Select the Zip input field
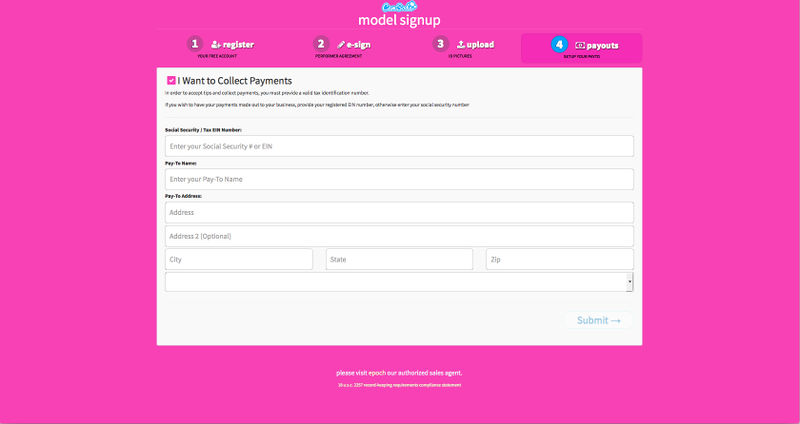800x424 pixels. (x=559, y=259)
